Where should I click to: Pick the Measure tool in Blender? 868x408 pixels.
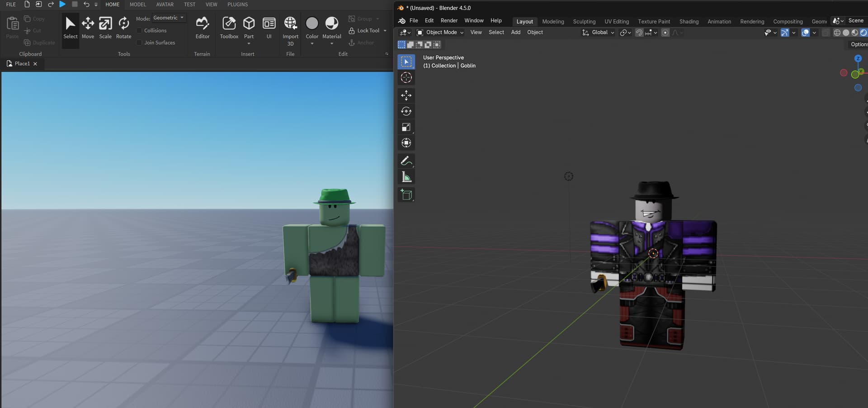coord(406,176)
